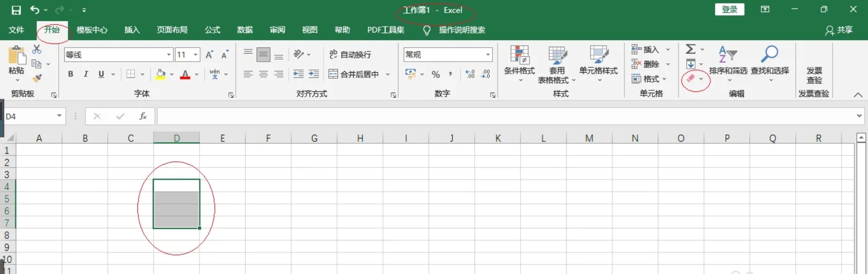Click the phonetic guide 文 icon
Image resolution: width=868 pixels, height=274 pixels.
tap(214, 74)
